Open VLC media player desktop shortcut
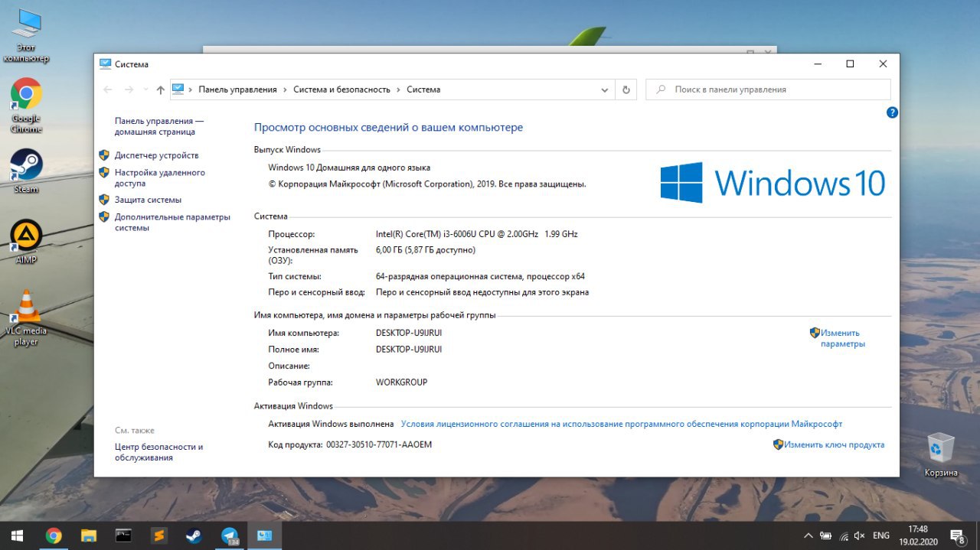980x550 pixels. point(26,317)
